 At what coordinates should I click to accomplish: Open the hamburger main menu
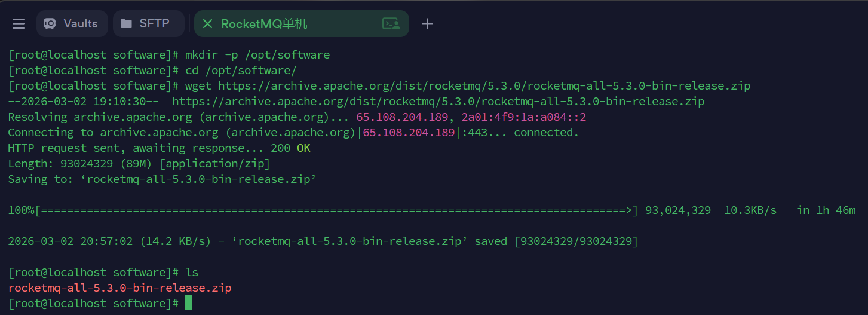(19, 24)
